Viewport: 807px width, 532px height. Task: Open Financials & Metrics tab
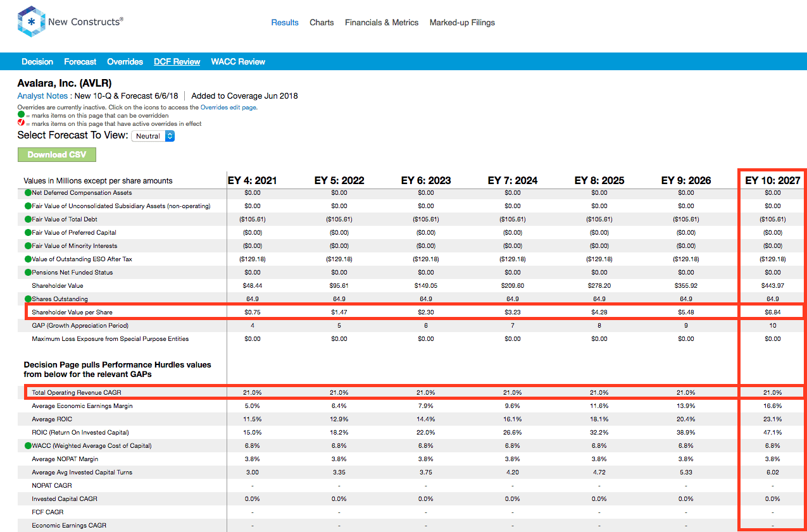click(382, 22)
